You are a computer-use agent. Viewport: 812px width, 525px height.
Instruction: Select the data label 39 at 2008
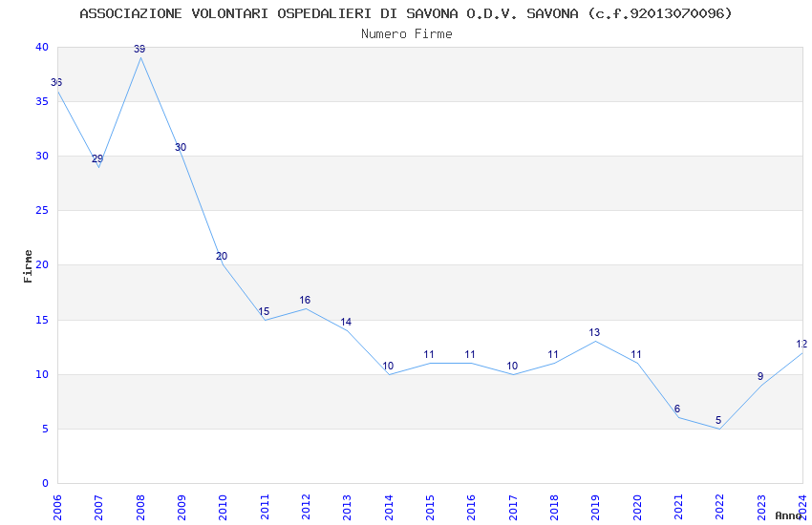click(x=139, y=49)
